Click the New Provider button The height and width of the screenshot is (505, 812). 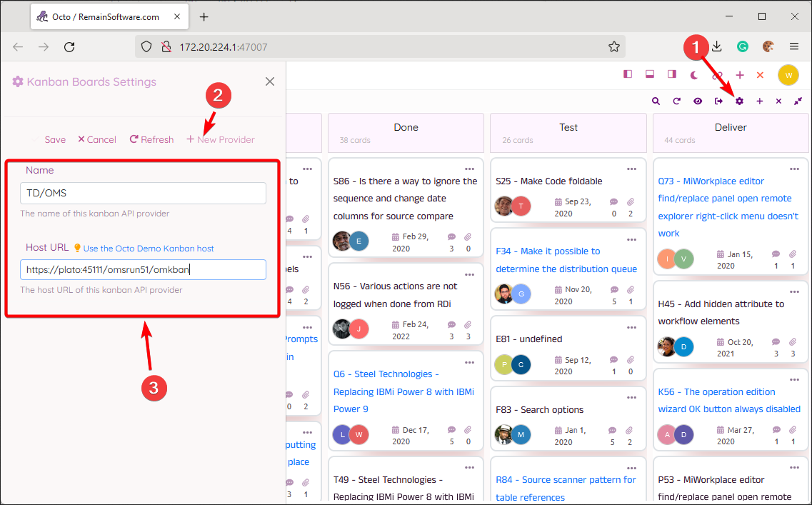(221, 139)
